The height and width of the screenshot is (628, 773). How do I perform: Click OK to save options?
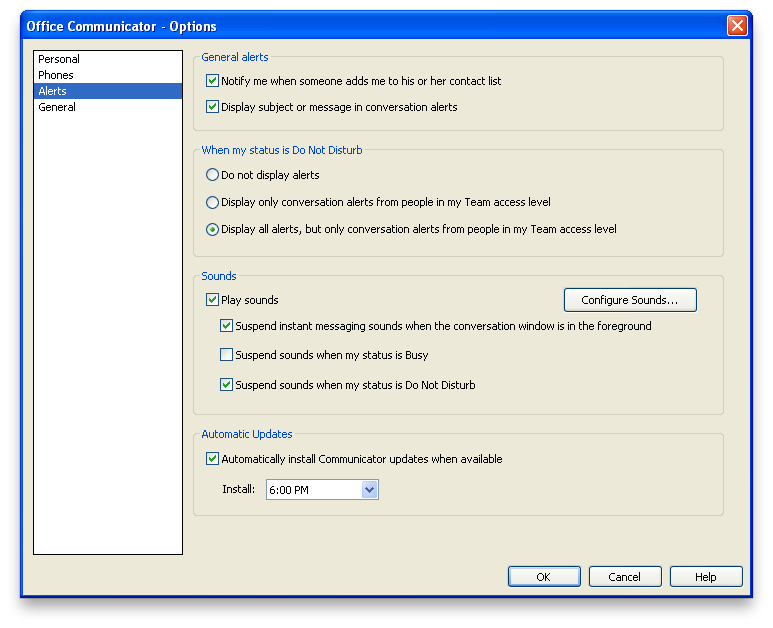coord(543,577)
